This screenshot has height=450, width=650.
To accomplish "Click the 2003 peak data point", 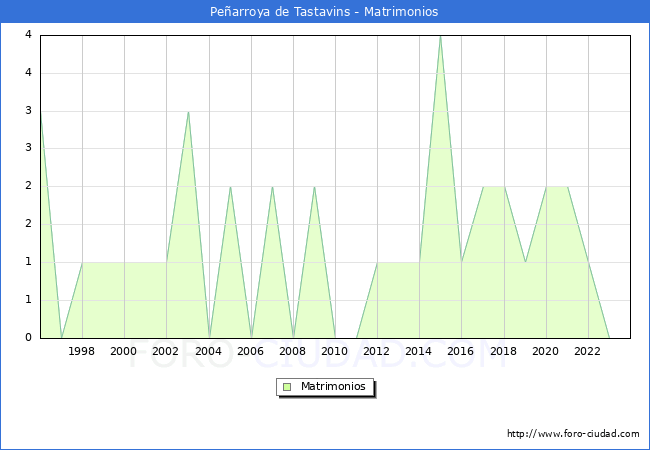I will [x=188, y=111].
